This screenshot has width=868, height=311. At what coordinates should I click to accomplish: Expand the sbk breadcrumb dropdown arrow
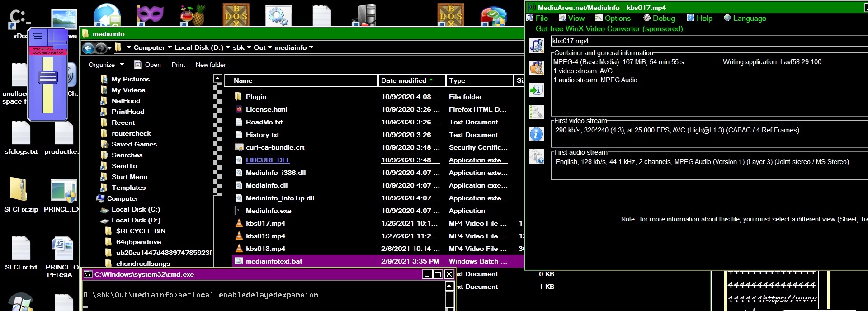249,47
